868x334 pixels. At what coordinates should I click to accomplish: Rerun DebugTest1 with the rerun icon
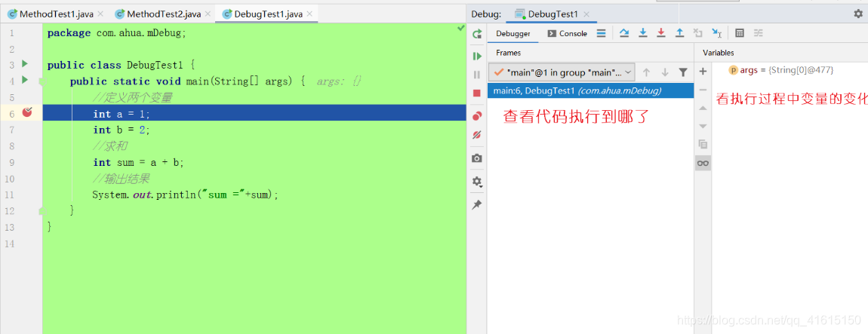click(x=476, y=34)
